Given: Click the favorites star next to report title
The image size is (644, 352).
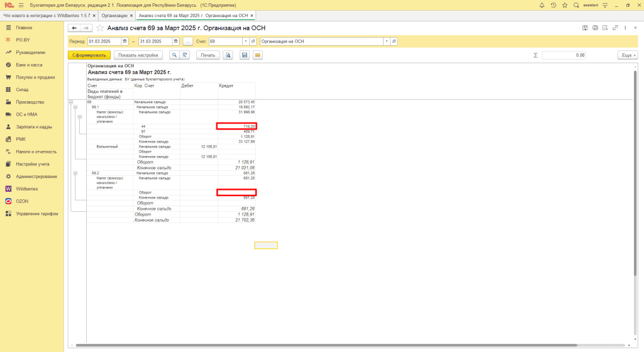Looking at the screenshot, I should [100, 28].
